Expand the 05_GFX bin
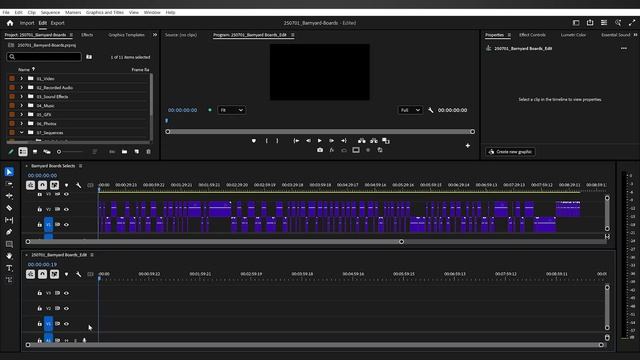 click(22, 115)
